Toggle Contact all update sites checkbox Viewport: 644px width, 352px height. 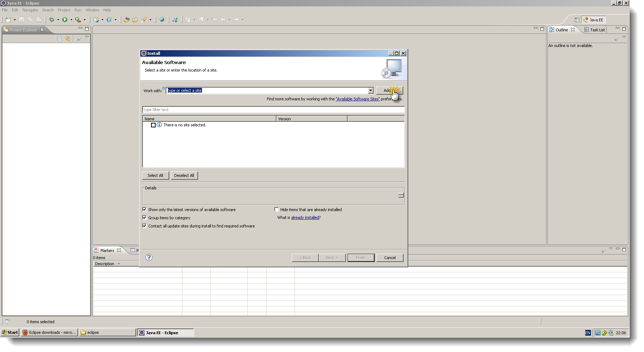(x=144, y=226)
